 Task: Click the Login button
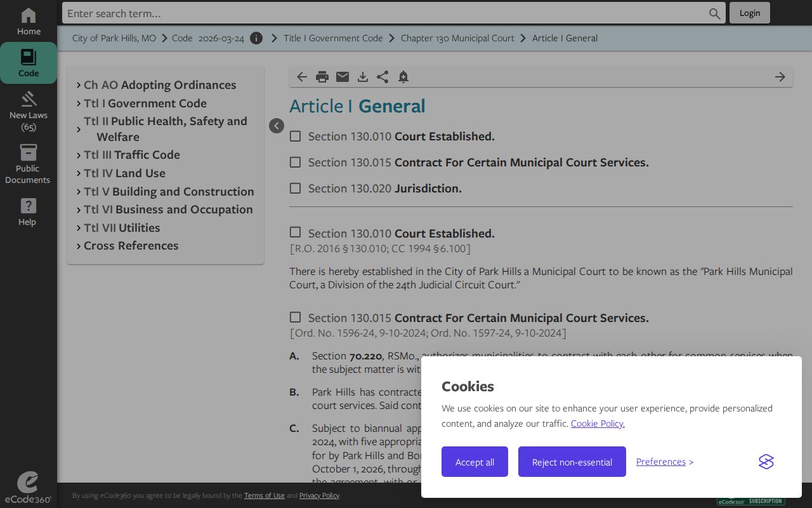750,13
